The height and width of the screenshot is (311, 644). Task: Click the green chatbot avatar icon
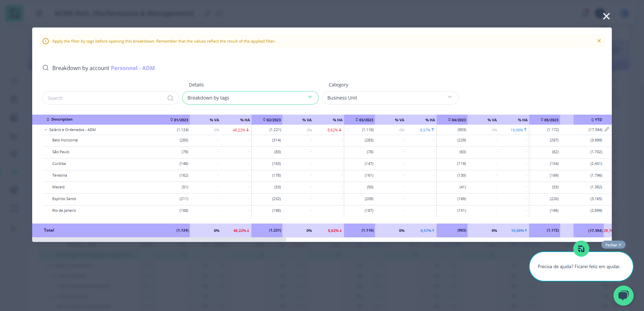581,249
